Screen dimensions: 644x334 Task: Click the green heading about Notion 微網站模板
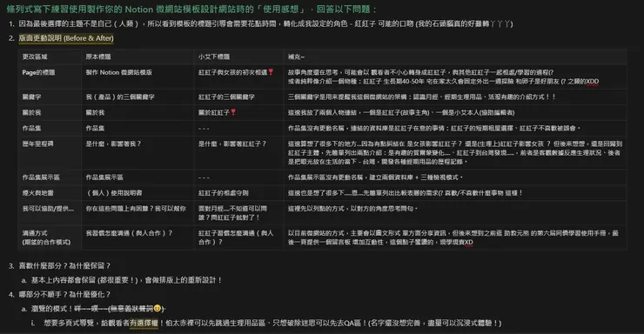point(191,9)
